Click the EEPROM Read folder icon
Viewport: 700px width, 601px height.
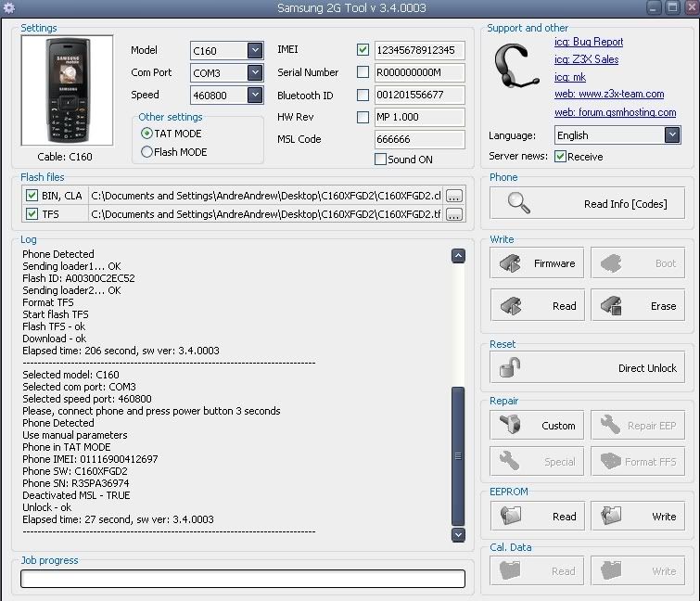511,516
